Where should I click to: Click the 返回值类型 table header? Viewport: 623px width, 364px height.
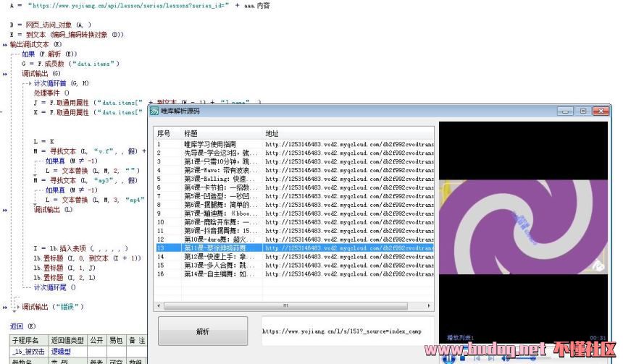[67, 340]
